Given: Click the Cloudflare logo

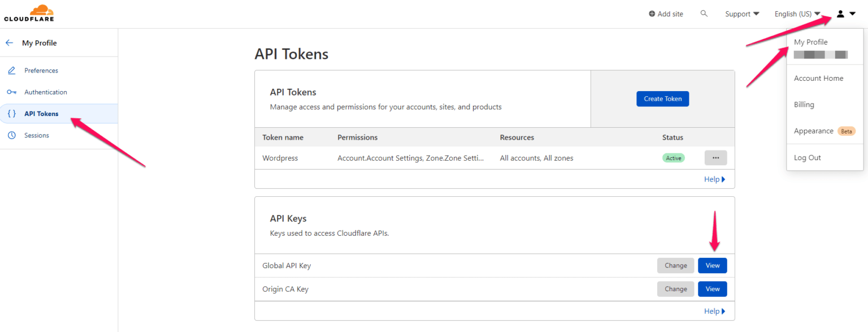Looking at the screenshot, I should [29, 14].
